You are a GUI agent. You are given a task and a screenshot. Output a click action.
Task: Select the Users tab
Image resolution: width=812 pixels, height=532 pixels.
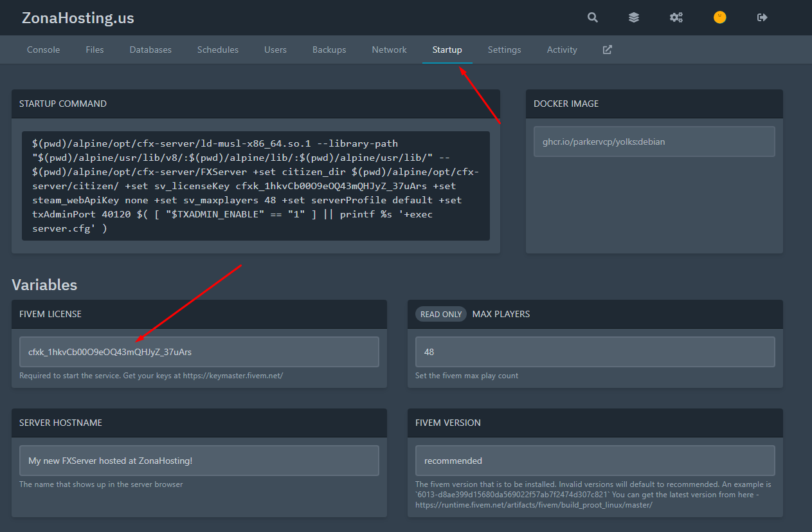click(275, 50)
